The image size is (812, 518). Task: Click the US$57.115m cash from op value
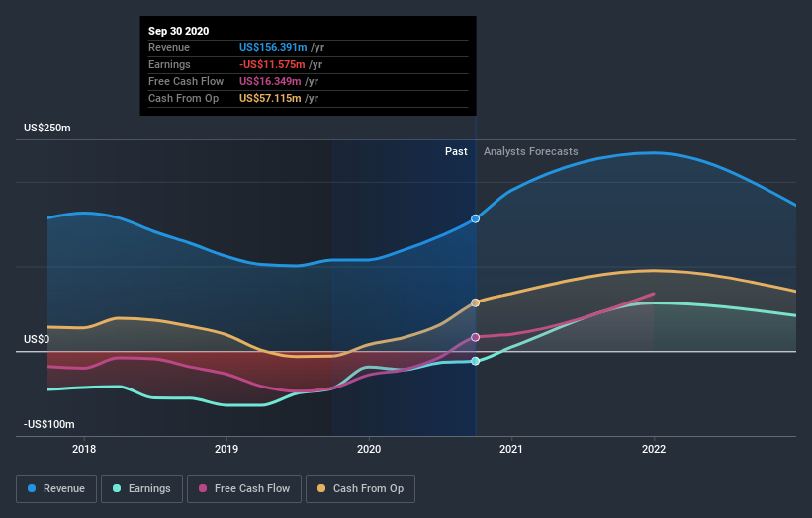point(270,98)
